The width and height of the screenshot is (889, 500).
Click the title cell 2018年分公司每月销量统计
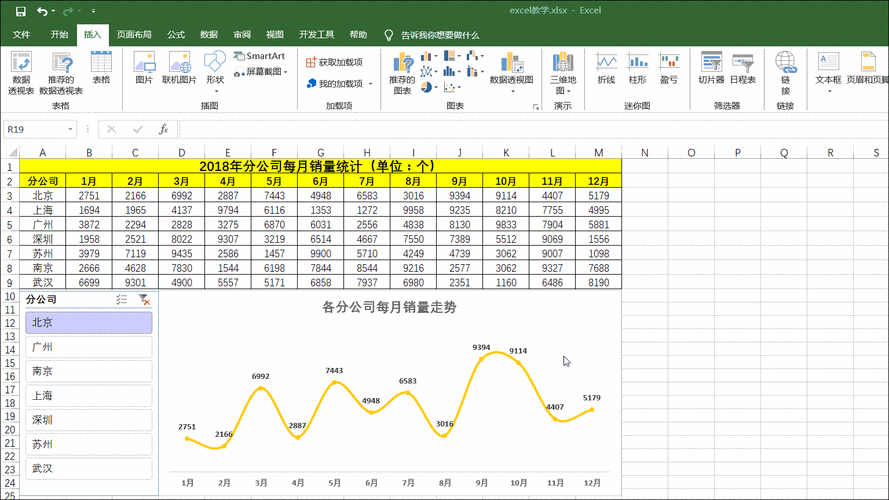[320, 166]
